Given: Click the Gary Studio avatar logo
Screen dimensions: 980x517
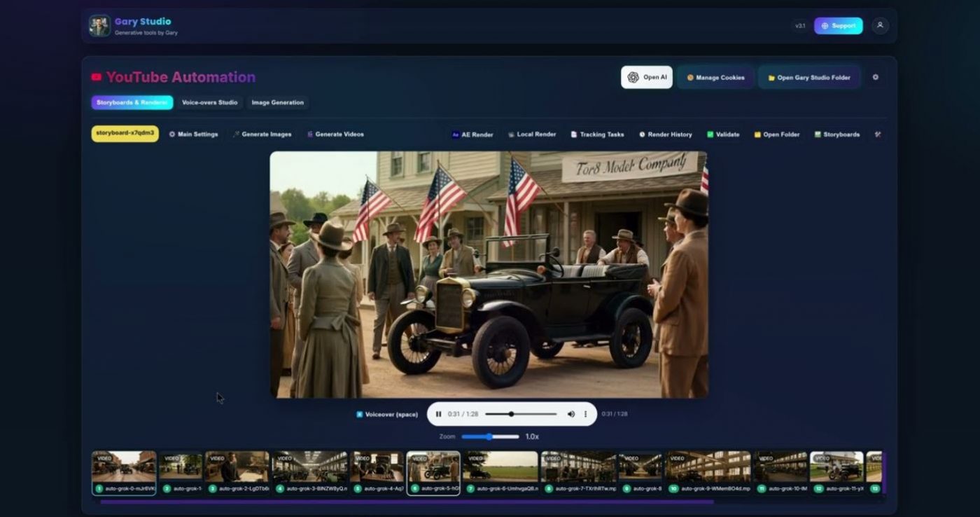Looking at the screenshot, I should point(99,26).
